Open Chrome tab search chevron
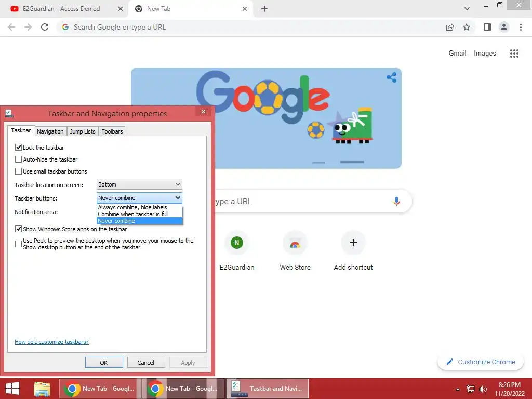This screenshot has width=532, height=399. (x=467, y=9)
